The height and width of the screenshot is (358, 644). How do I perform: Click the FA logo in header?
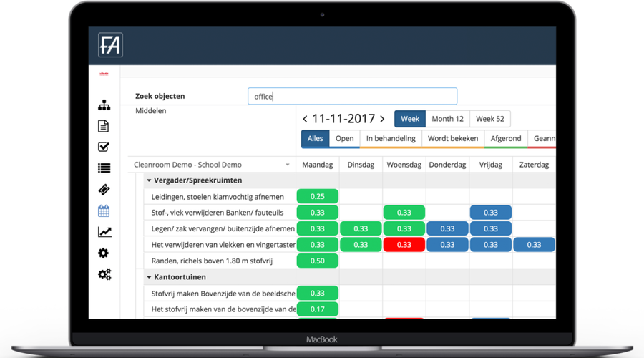pos(110,45)
